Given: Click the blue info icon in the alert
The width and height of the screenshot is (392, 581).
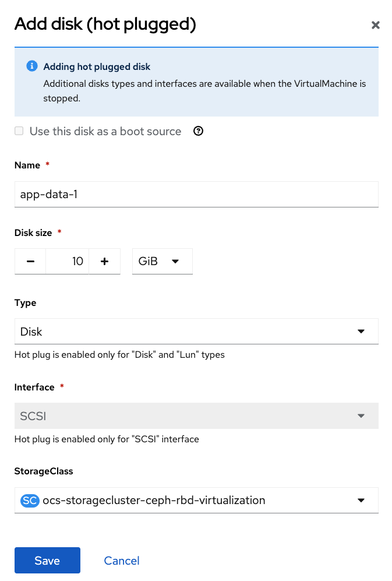Looking at the screenshot, I should [x=32, y=66].
